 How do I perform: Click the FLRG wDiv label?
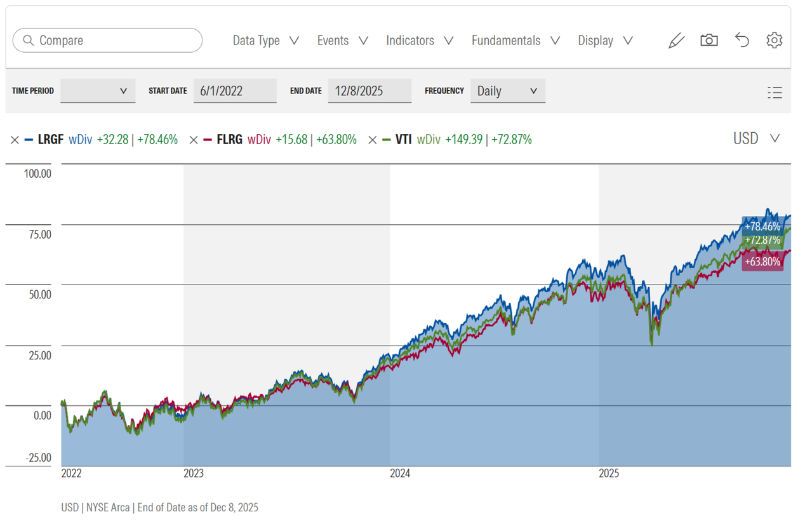(x=260, y=139)
